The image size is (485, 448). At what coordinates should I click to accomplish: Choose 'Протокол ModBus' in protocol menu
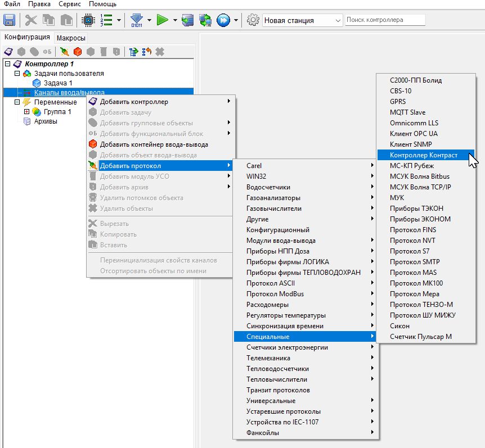click(274, 294)
